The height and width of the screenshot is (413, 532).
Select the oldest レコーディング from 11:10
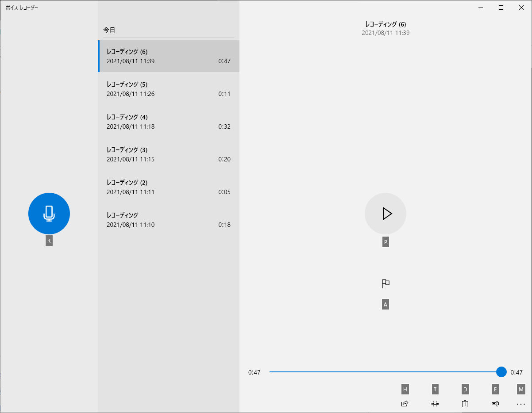[168, 220]
